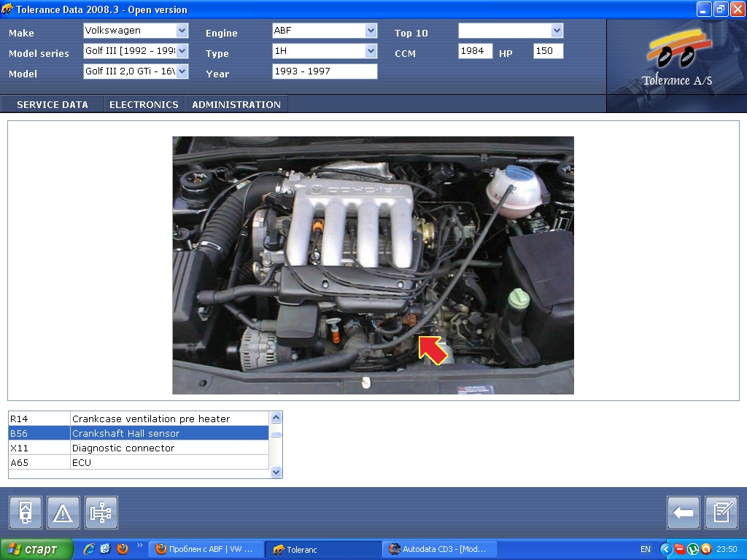The width and height of the screenshot is (747, 560).
Task: Click the warning triangle icon button
Action: [63, 513]
